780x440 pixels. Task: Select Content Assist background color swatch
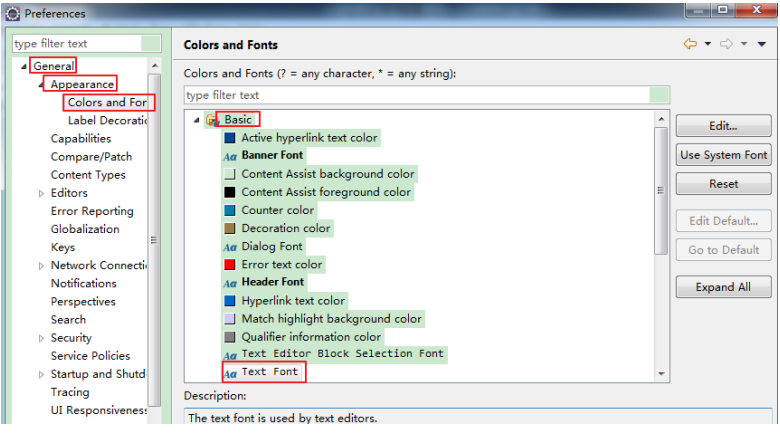point(229,174)
